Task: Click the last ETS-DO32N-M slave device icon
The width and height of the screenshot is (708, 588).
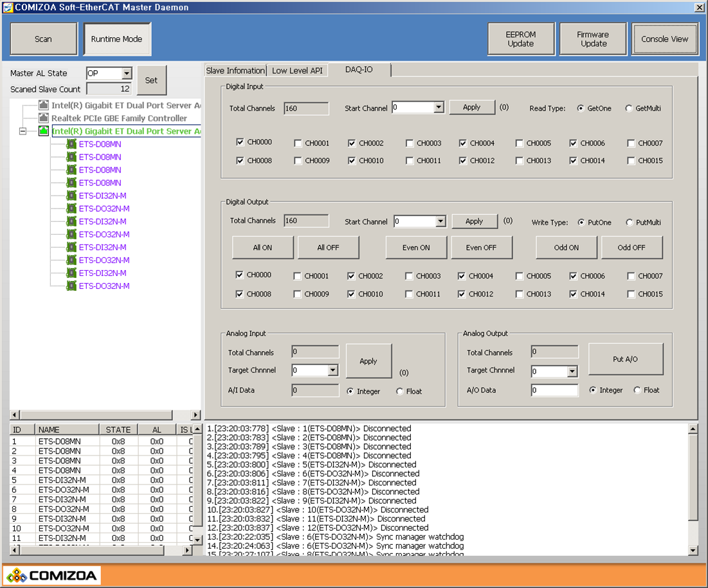Action: (71, 286)
